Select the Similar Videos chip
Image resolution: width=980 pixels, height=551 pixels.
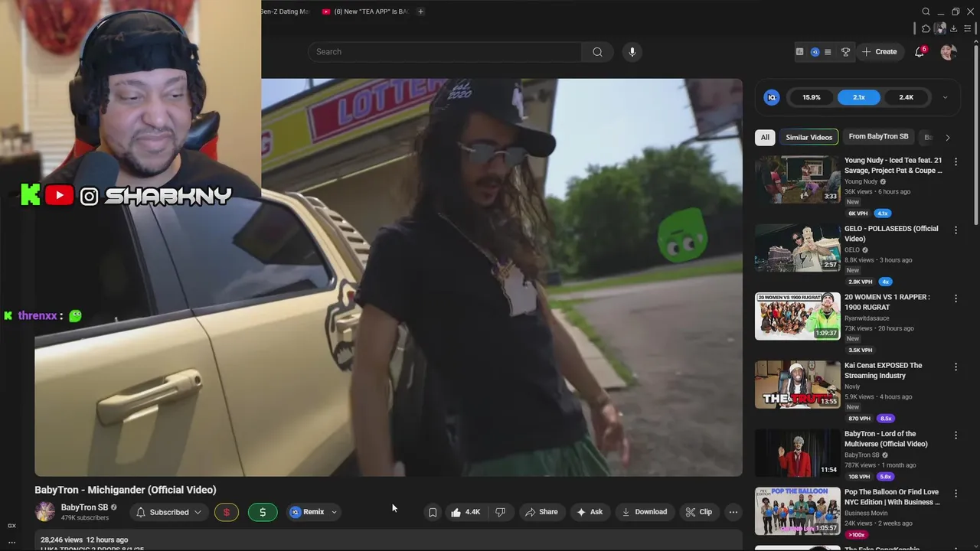pyautogui.click(x=808, y=137)
